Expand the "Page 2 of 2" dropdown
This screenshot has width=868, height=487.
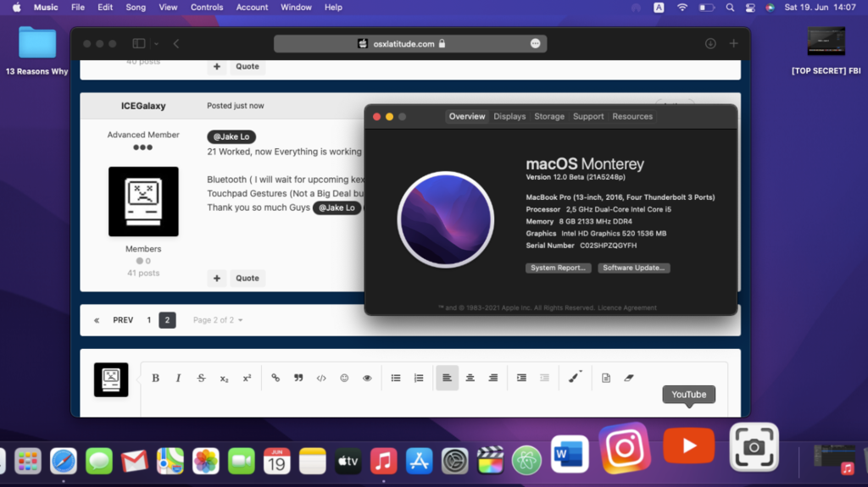(218, 320)
